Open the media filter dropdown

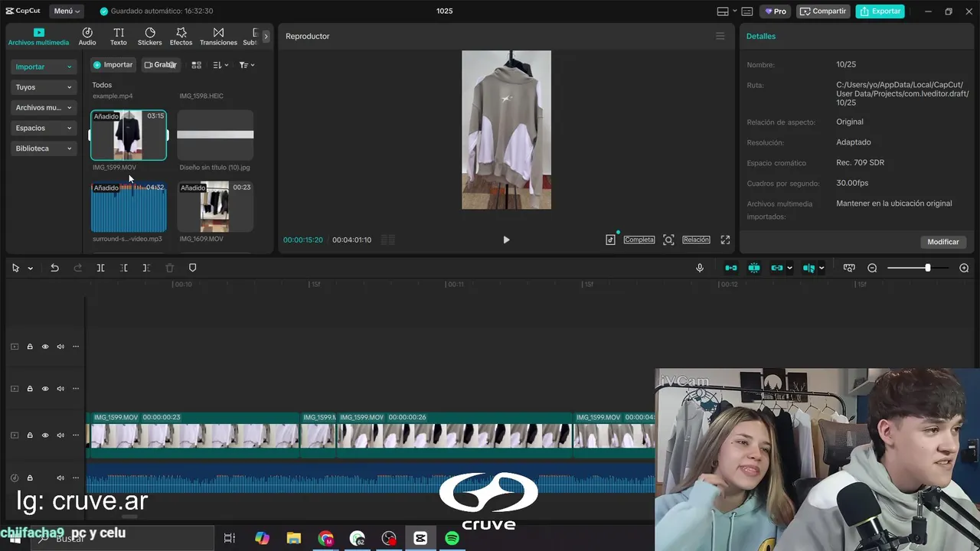click(x=247, y=65)
